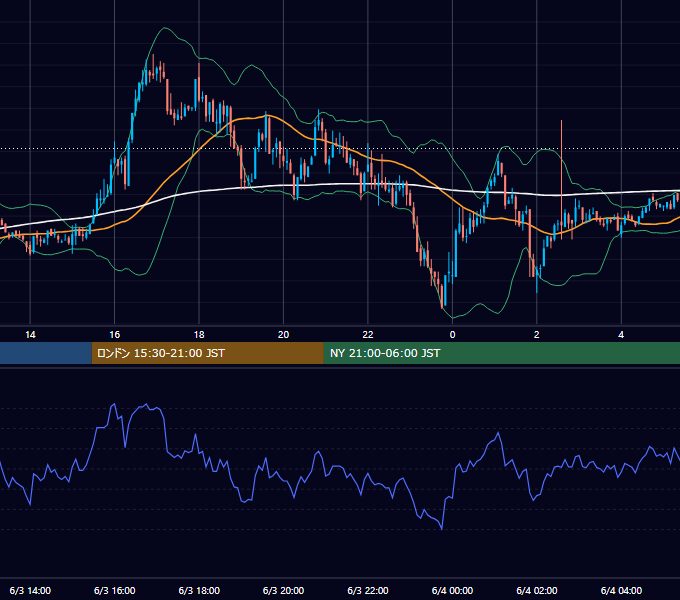Click the 4 hour axis label

(x=621, y=335)
